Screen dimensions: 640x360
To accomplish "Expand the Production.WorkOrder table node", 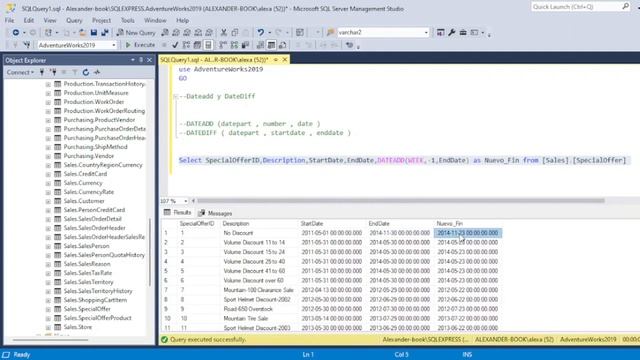I will 48,102.
